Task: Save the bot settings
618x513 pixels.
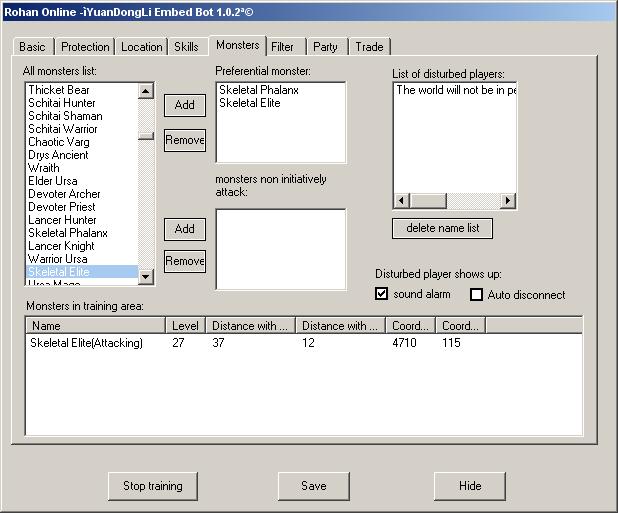Action: tap(314, 486)
